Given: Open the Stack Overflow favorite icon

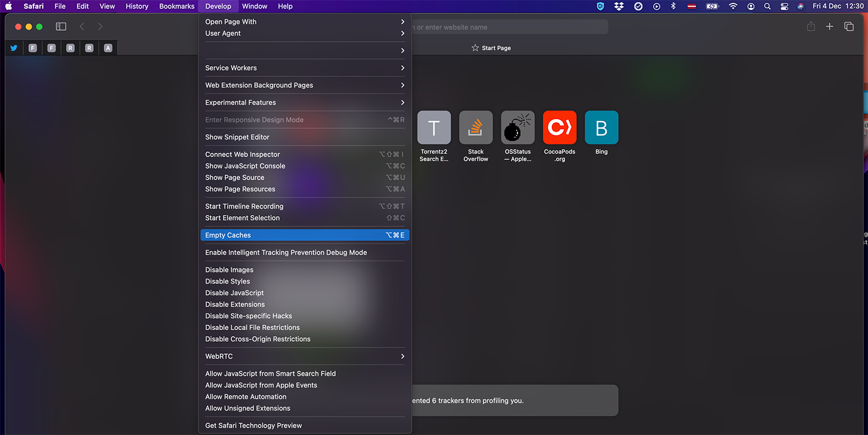Looking at the screenshot, I should click(x=476, y=127).
